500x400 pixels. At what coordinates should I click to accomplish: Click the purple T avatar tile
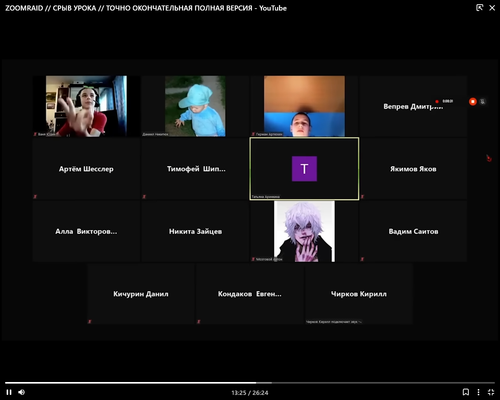(304, 169)
